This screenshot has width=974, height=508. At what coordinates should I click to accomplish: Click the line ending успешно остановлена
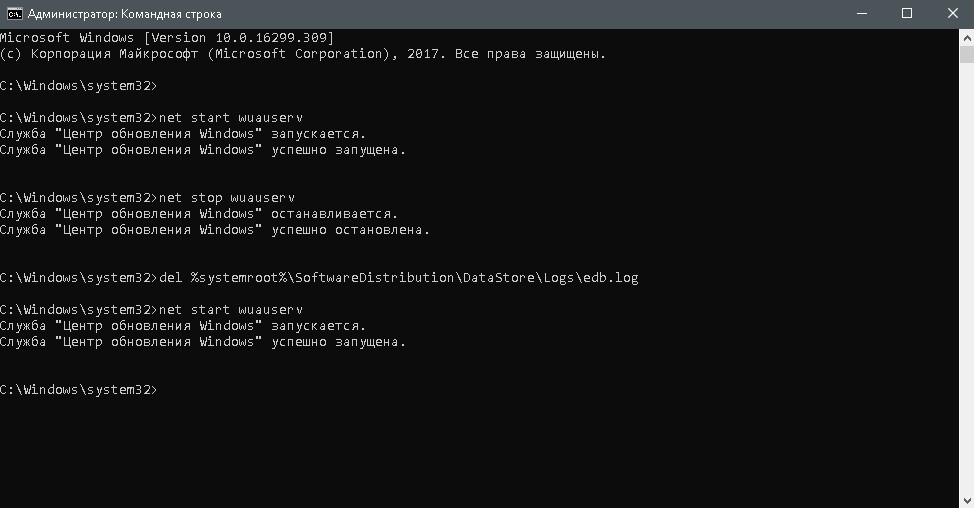(x=215, y=230)
